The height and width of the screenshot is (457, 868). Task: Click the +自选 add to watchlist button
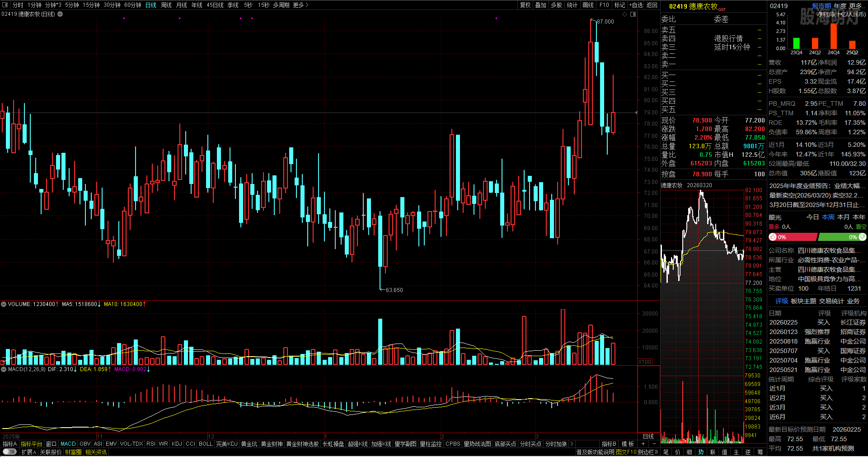636,5
